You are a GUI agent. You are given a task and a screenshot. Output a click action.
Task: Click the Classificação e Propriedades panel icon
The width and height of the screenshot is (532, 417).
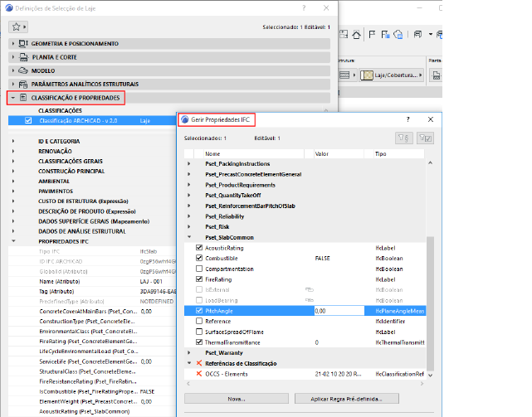pyautogui.click(x=23, y=98)
